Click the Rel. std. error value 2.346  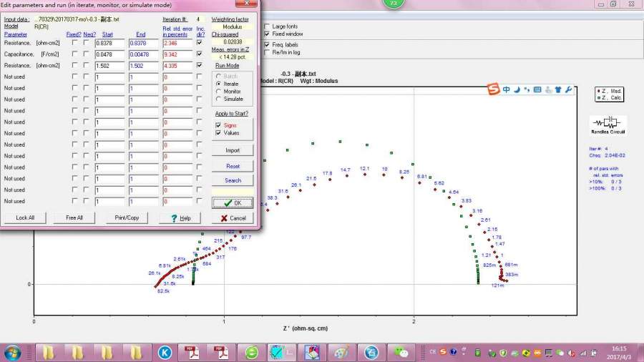coord(177,43)
